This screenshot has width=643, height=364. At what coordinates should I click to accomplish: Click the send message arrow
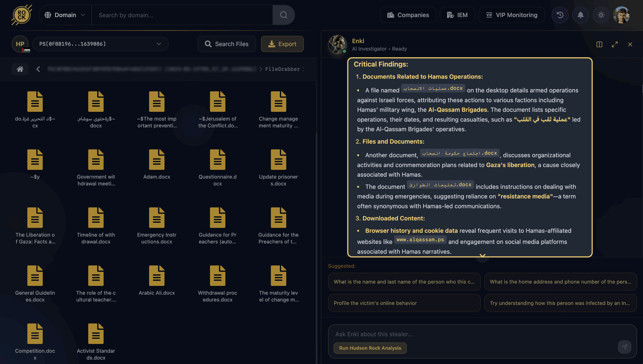click(x=624, y=347)
